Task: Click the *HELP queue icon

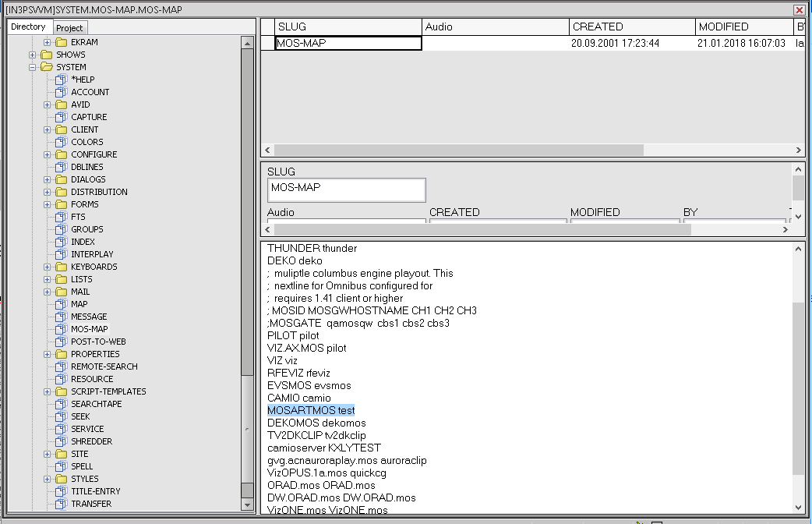Action: click(x=62, y=80)
